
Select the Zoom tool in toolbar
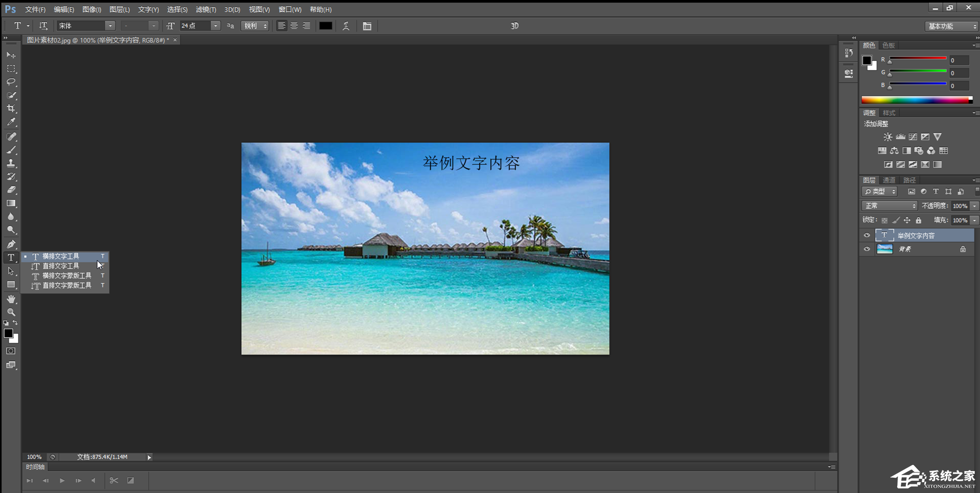pos(11,312)
